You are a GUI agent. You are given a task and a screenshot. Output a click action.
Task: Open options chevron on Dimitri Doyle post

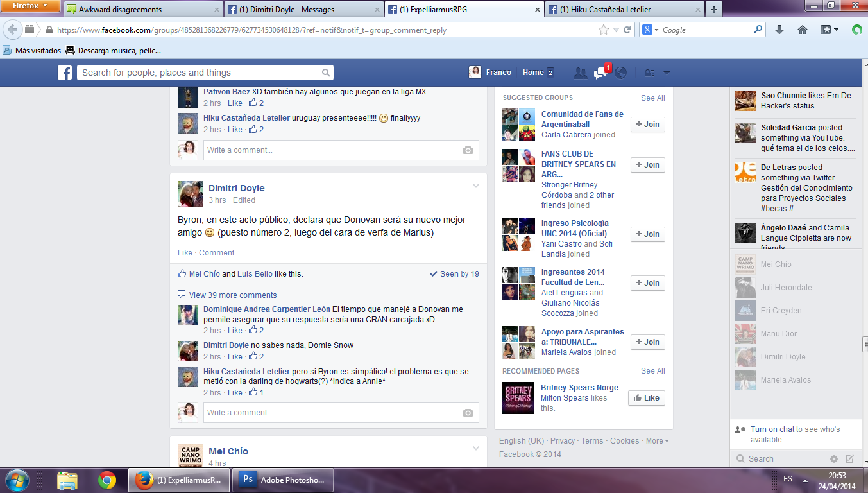click(x=476, y=186)
